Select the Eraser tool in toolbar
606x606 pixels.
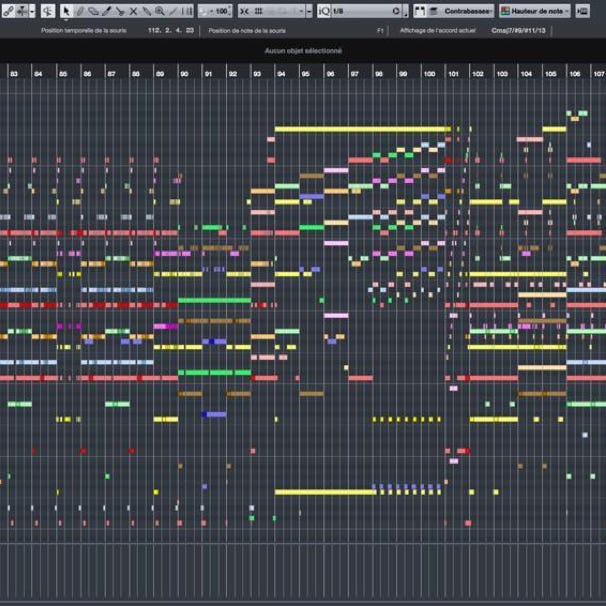[x=94, y=11]
